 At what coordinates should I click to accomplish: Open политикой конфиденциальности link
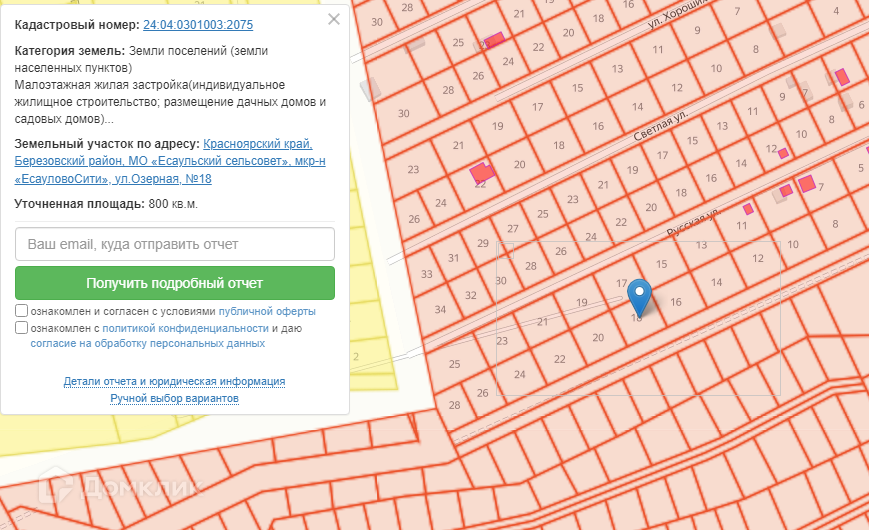point(186,328)
